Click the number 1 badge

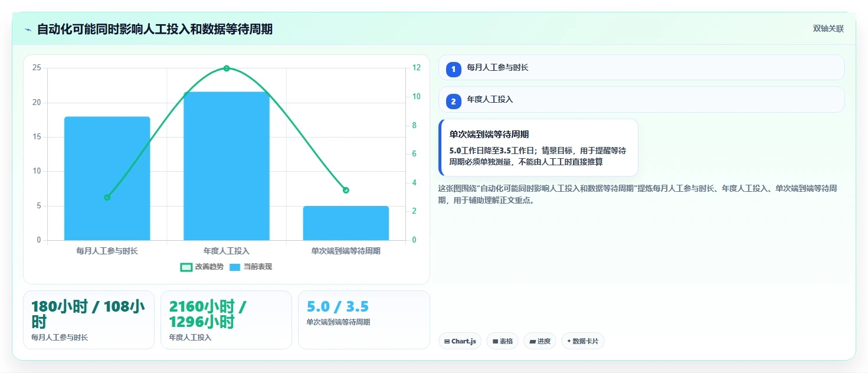click(453, 70)
